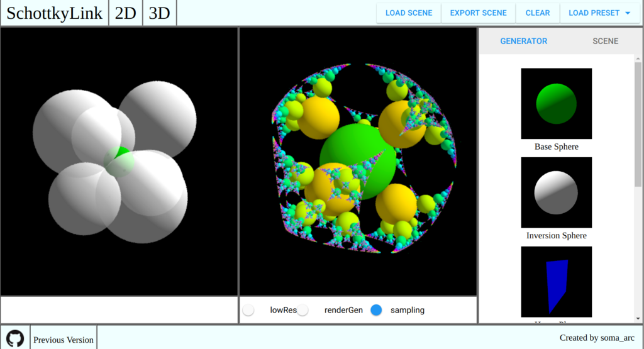Click the Load Scene button
The image size is (644, 349).
tap(409, 13)
